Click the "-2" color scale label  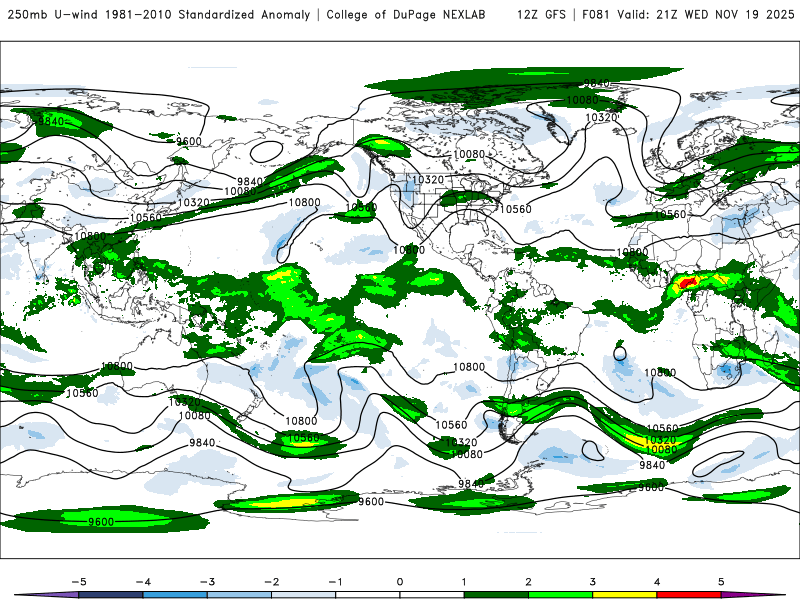pyautogui.click(x=271, y=582)
